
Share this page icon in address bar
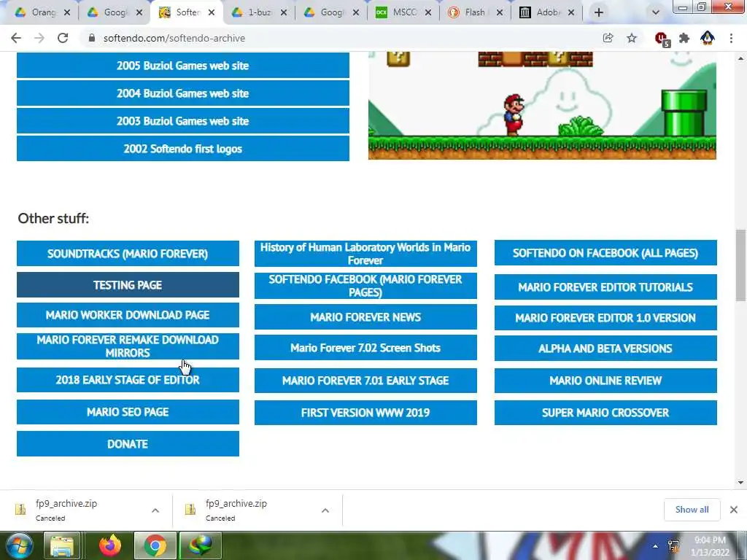608,38
